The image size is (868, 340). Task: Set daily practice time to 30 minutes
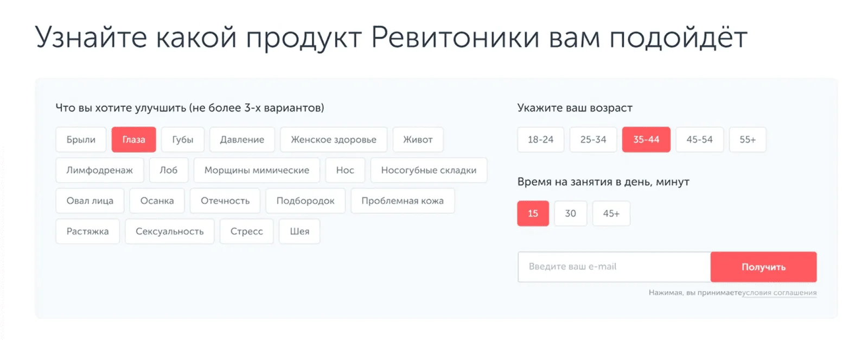coord(570,213)
